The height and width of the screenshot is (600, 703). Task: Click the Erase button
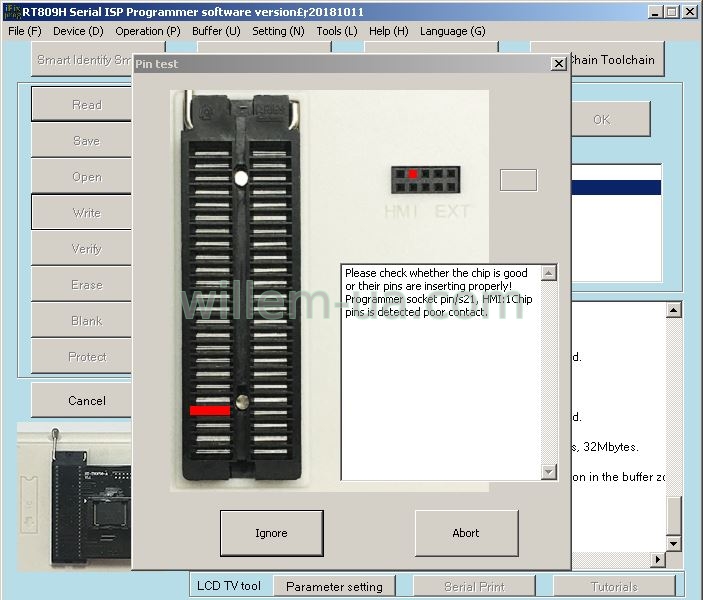pyautogui.click(x=82, y=284)
